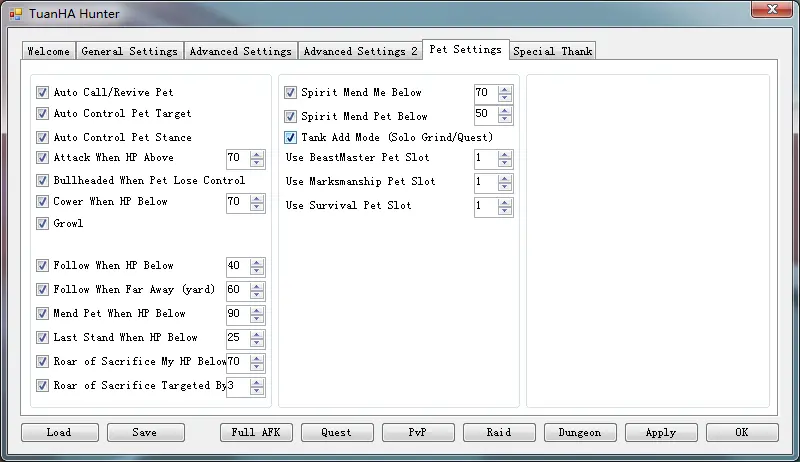
Task: Disable Tank Add Mode checkbox
Action: point(291,138)
